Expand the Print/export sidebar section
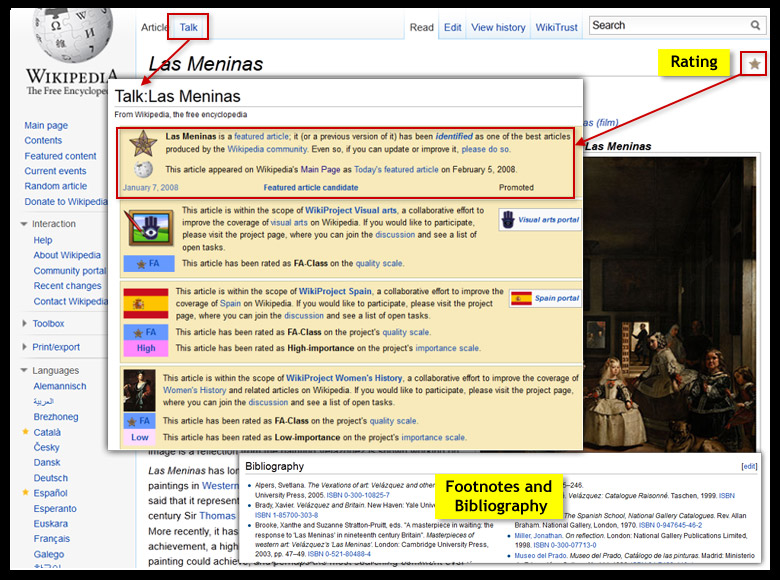The image size is (780, 580). [x=25, y=347]
